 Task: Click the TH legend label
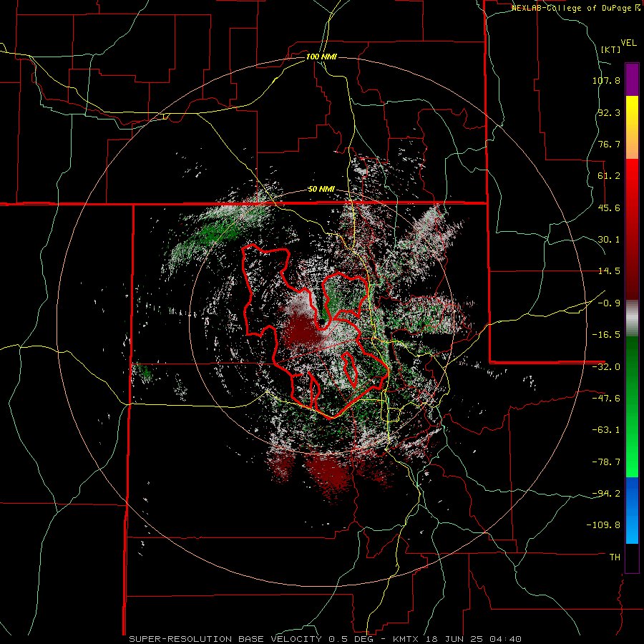(615, 557)
